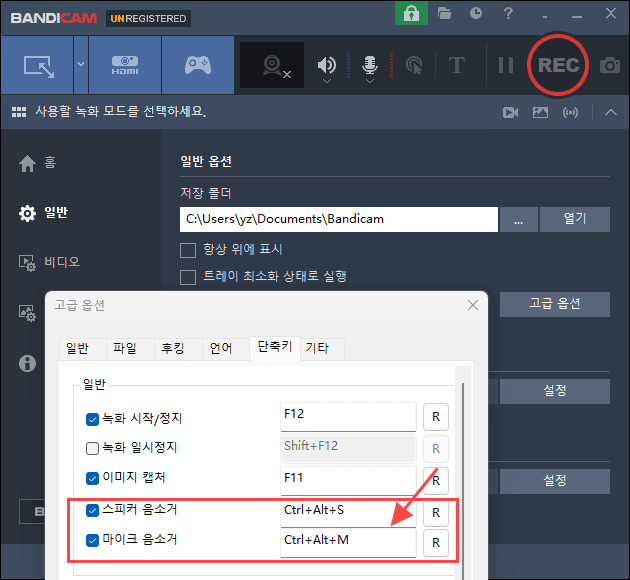Open the output folder icon in the title bar
The width and height of the screenshot is (630, 580).
pyautogui.click(x=444, y=13)
